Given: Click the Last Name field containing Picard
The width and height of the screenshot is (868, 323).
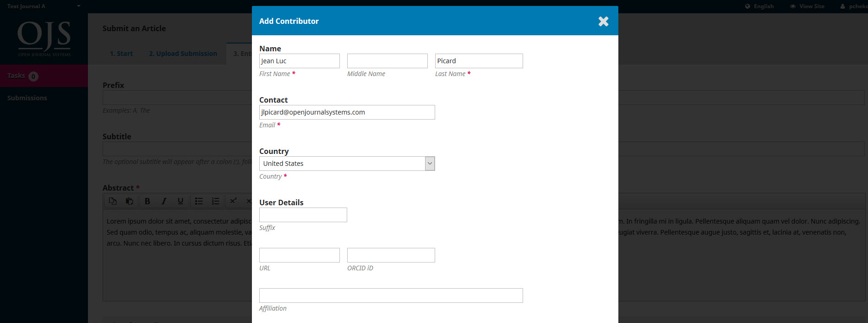Looking at the screenshot, I should pos(479,61).
